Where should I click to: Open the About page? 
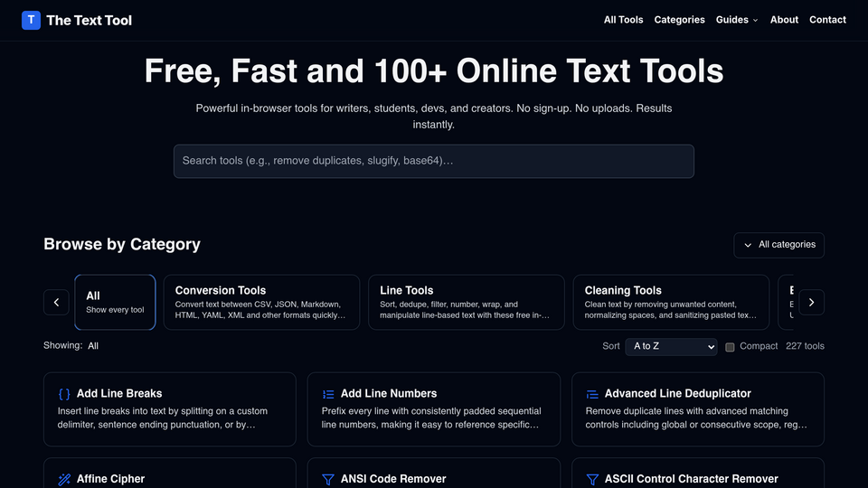[x=784, y=20]
